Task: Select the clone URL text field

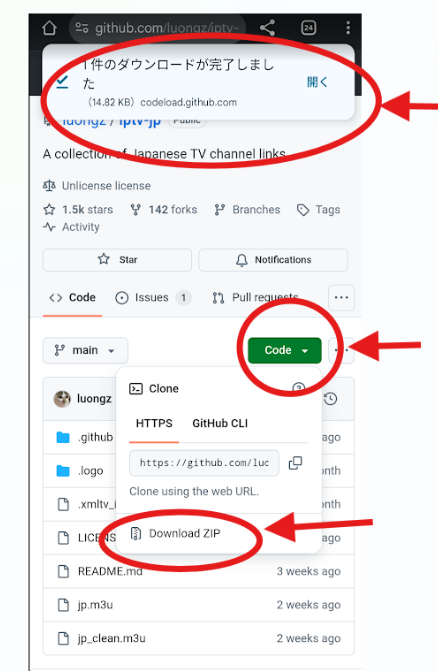Action: [204, 463]
